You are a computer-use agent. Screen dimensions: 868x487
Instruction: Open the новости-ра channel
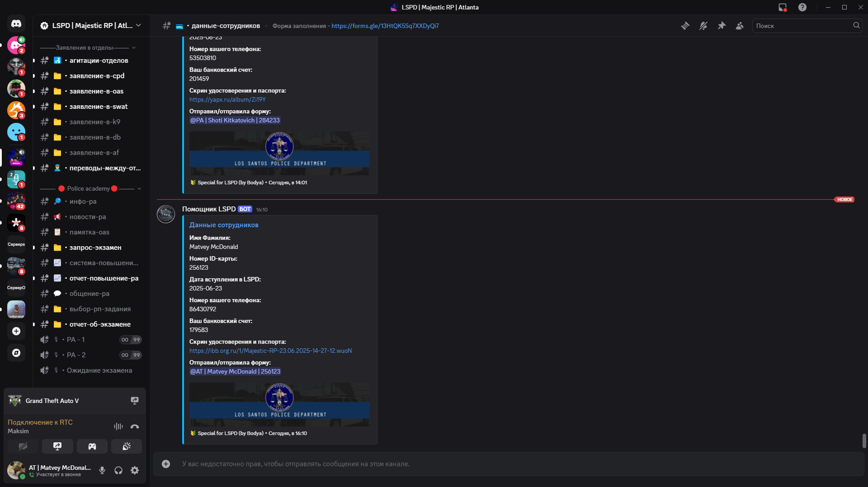coord(91,217)
